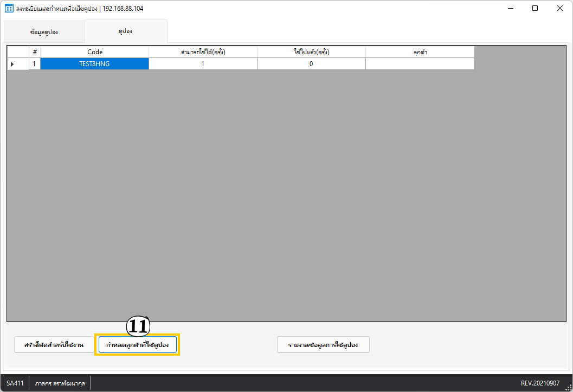Click the user name ภาสกร in status bar
The height and width of the screenshot is (392, 573).
click(60, 383)
